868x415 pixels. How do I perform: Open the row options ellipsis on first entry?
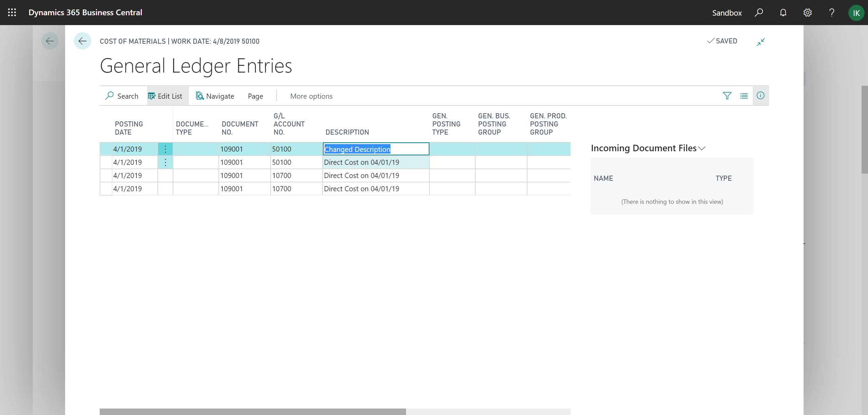(x=165, y=149)
